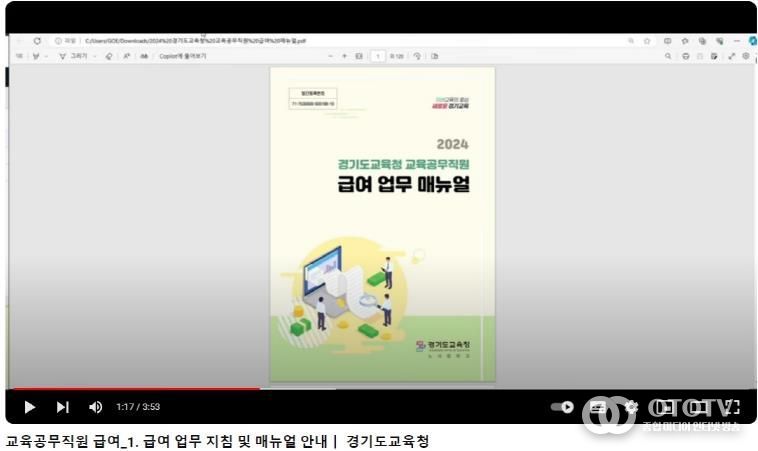Screen dimensions: 758x451
Task: Add page to favorites star
Action: (x=647, y=41)
